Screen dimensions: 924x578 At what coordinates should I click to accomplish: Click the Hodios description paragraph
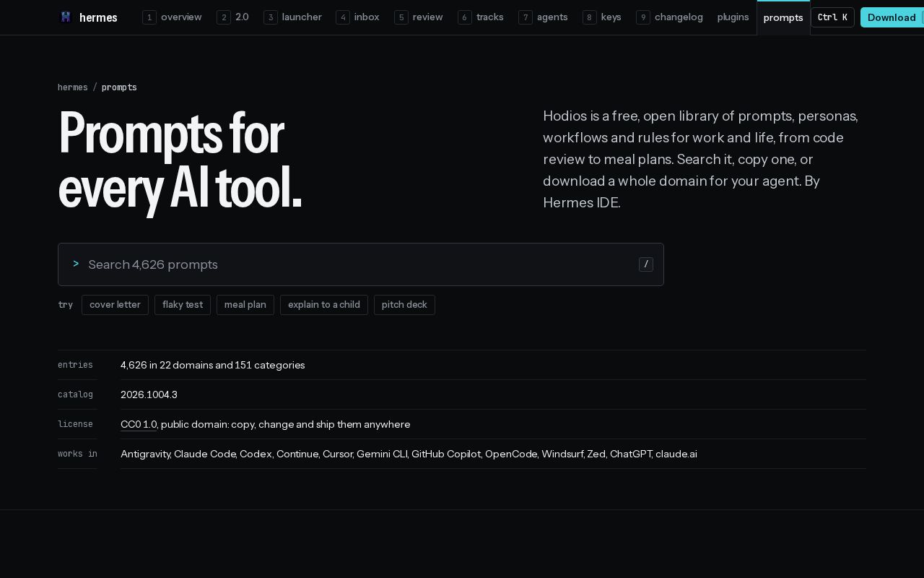click(x=700, y=159)
